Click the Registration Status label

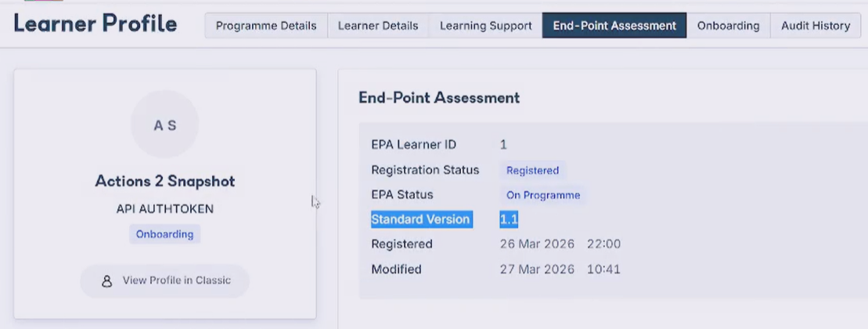[x=425, y=170]
